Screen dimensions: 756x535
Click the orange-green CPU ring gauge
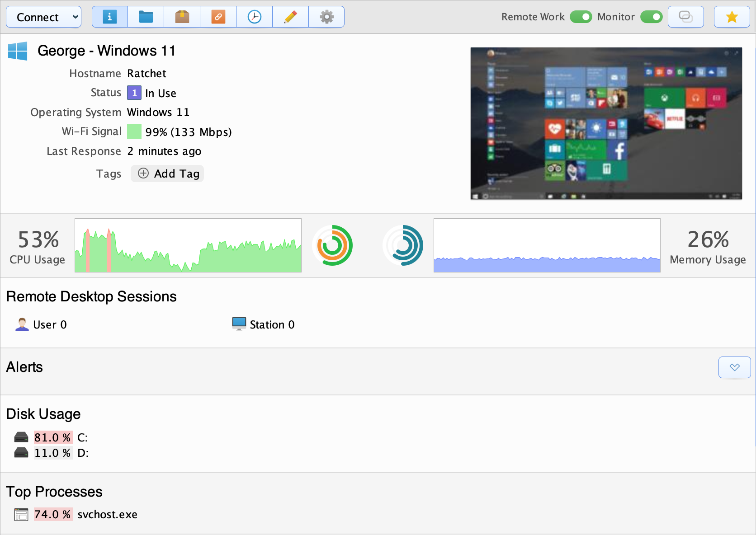point(333,245)
